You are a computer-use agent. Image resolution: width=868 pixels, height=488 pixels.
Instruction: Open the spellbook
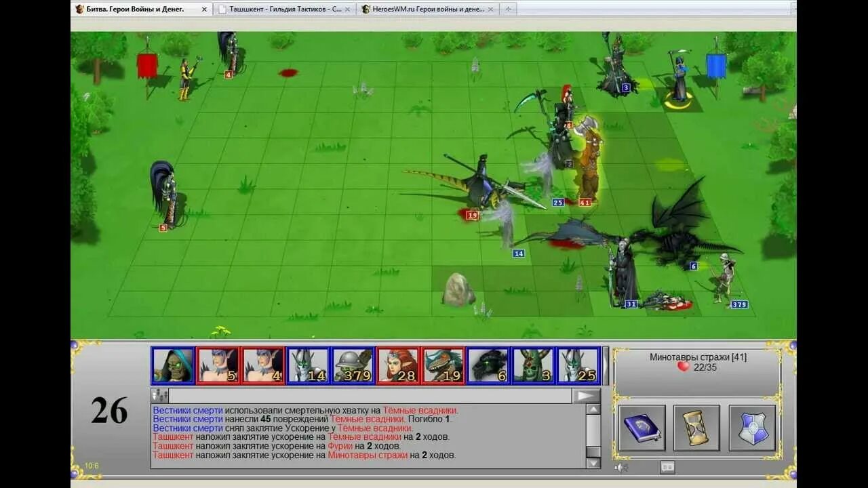(x=642, y=428)
